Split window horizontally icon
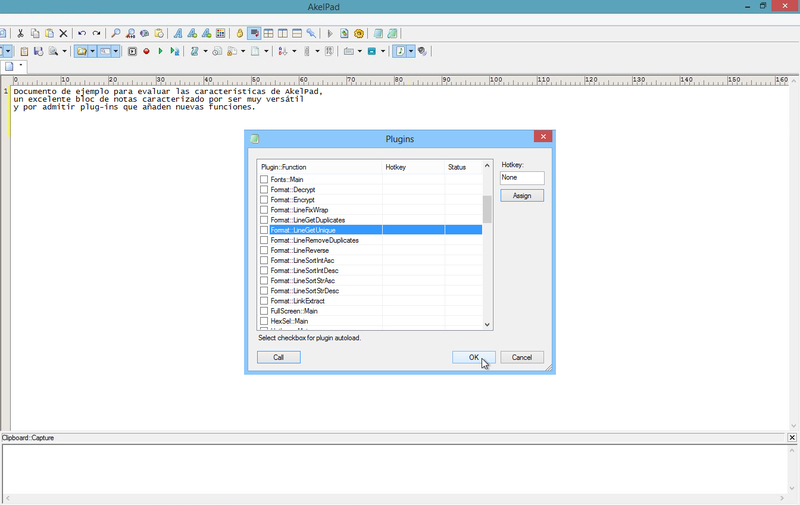 coord(297,34)
